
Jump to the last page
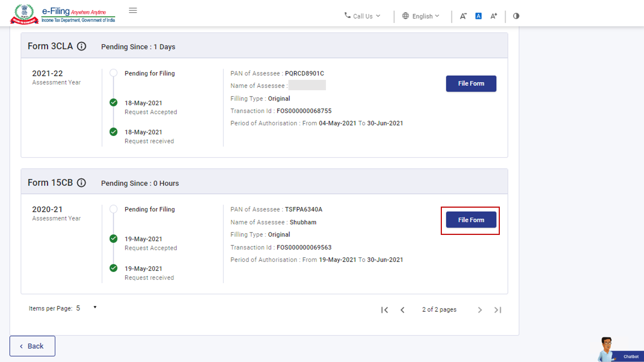point(498,310)
